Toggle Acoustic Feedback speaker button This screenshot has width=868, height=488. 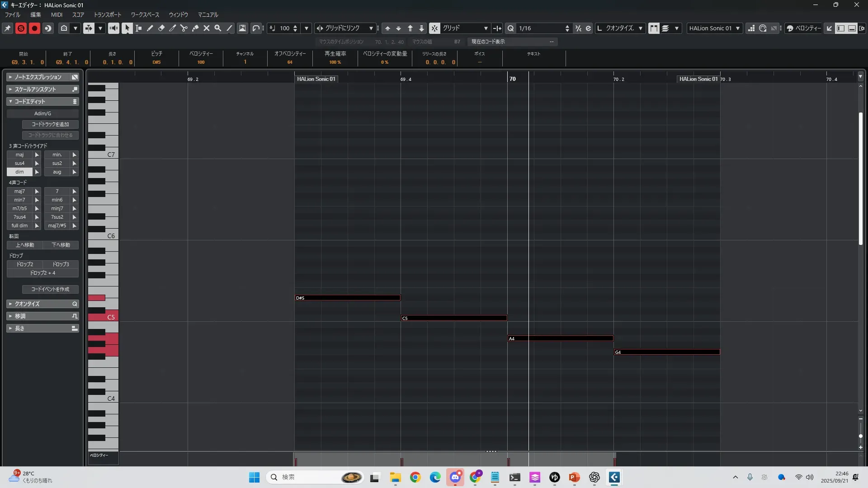click(113, 28)
